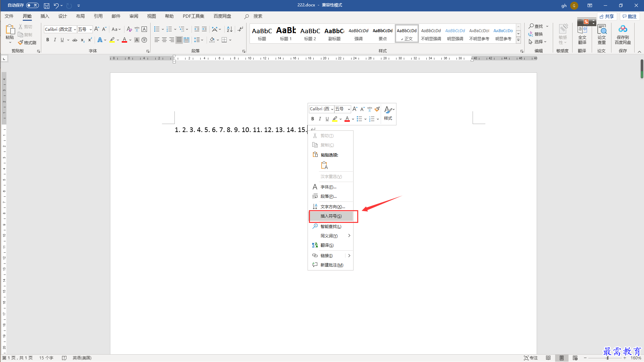Image resolution: width=644 pixels, height=362 pixels.
Task: Click 翻译(S) in context menu
Action: tap(331, 245)
